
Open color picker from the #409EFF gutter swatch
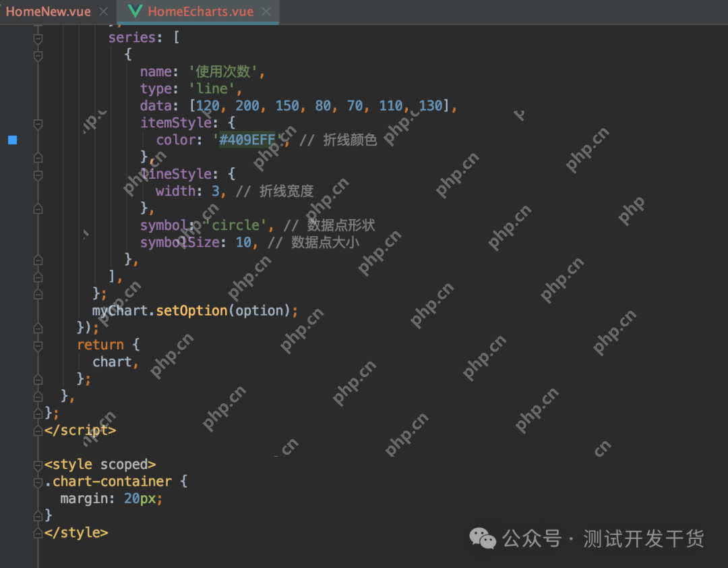[x=12, y=140]
